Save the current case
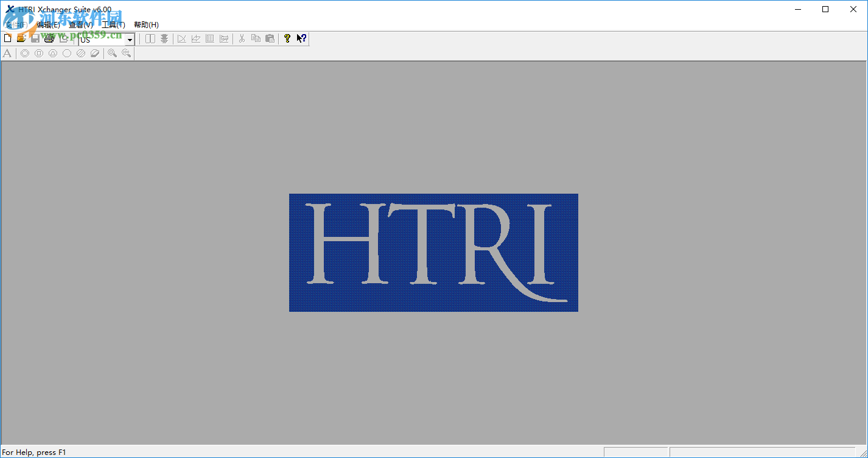 (34, 38)
